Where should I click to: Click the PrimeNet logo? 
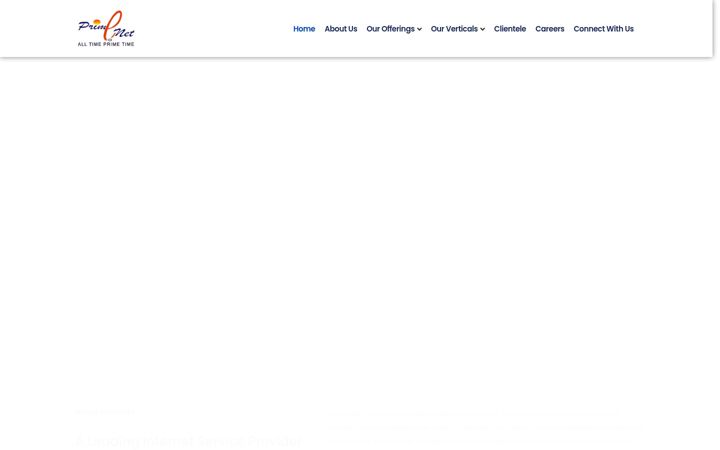point(106,28)
